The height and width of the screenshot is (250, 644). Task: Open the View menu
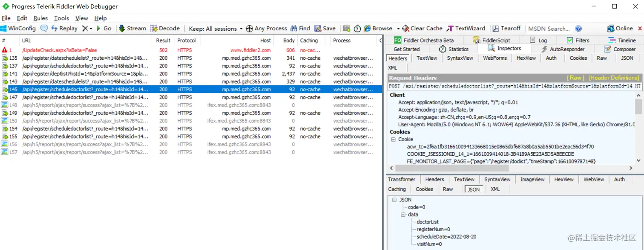(81, 18)
